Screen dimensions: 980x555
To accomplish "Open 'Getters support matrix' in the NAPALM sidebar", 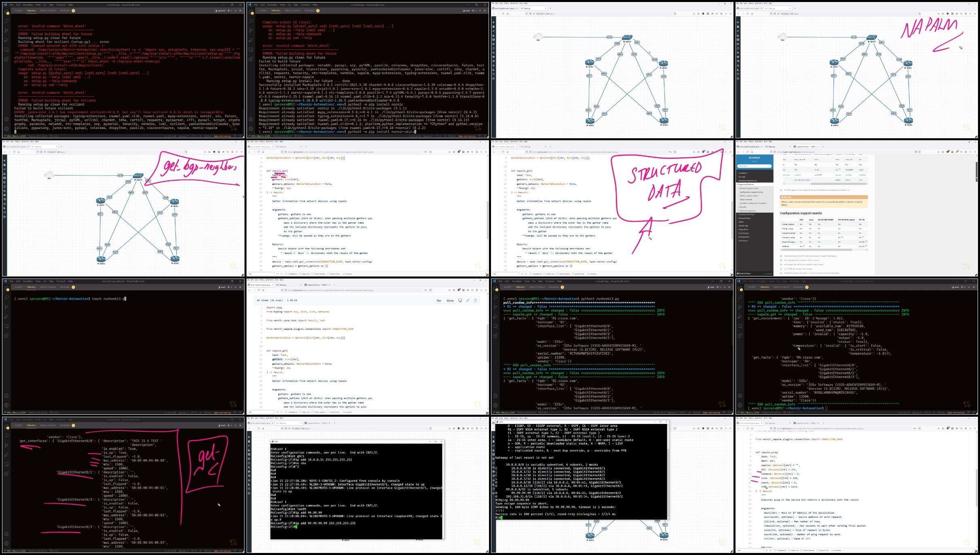I will point(748,196).
